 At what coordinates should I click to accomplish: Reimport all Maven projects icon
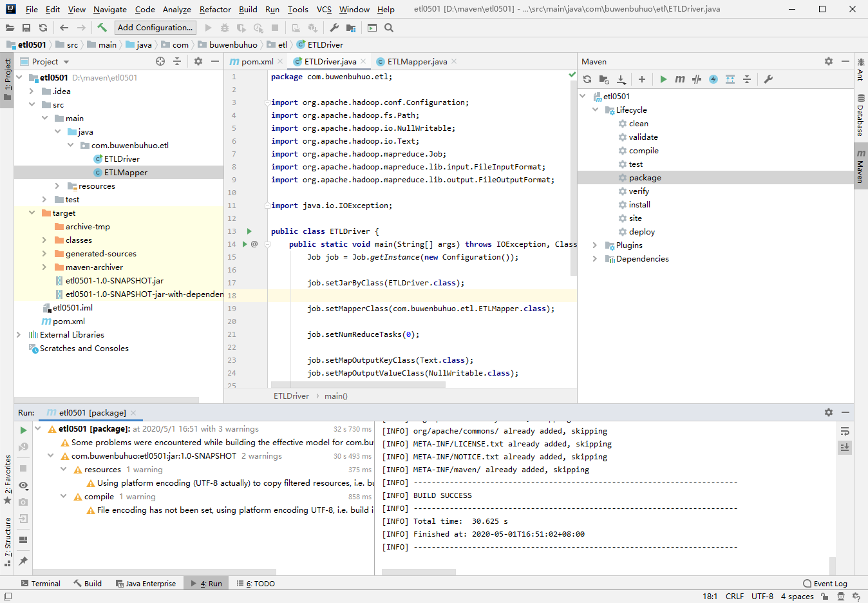click(x=587, y=79)
